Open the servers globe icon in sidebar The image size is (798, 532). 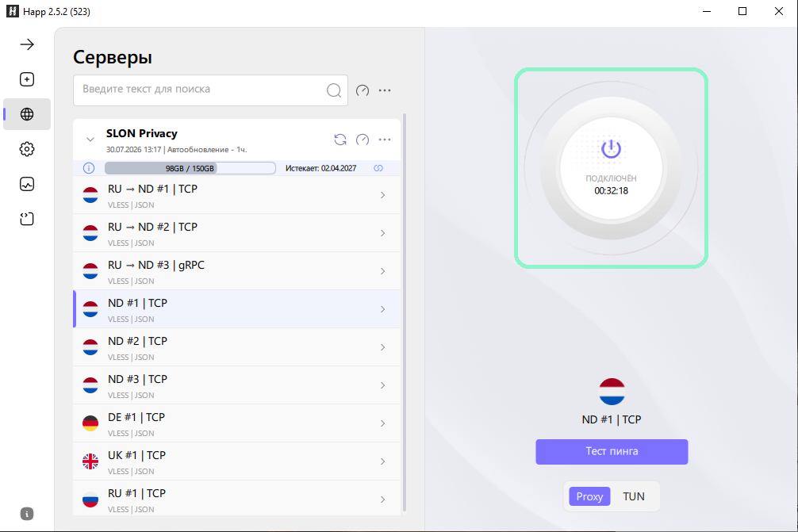tap(27, 114)
